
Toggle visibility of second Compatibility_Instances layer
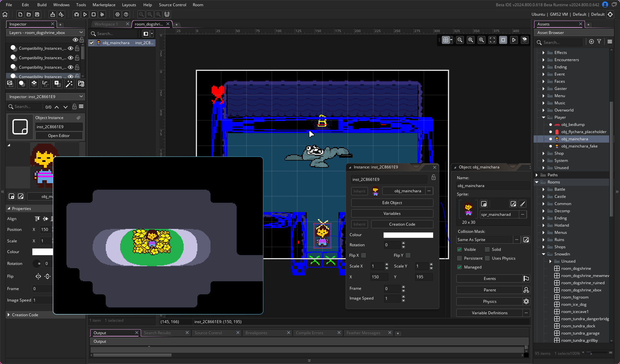(x=70, y=58)
